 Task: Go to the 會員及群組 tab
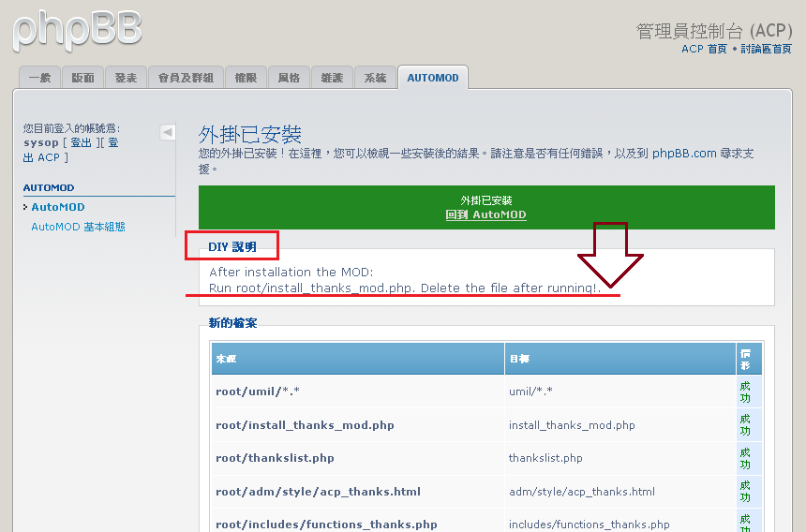pyautogui.click(x=186, y=78)
